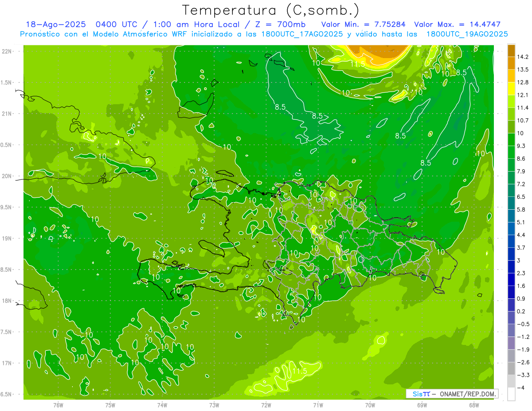The width and height of the screenshot is (532, 411).
Task: Pick the gray swatch between -2.6 and -3.3
Action: pyautogui.click(x=511, y=368)
